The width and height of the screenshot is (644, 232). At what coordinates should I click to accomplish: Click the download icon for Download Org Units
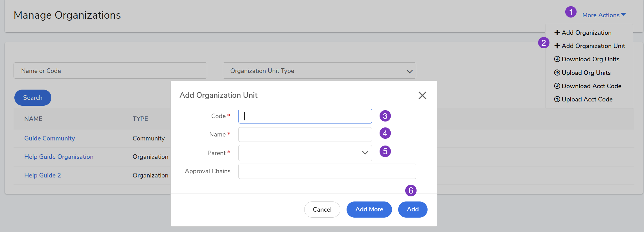pyautogui.click(x=557, y=59)
